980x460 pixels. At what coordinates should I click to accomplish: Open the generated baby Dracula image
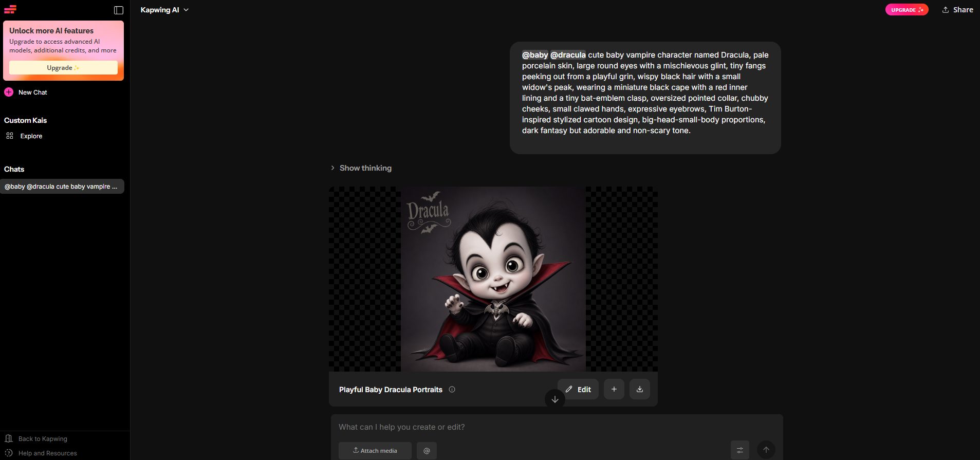click(x=493, y=279)
